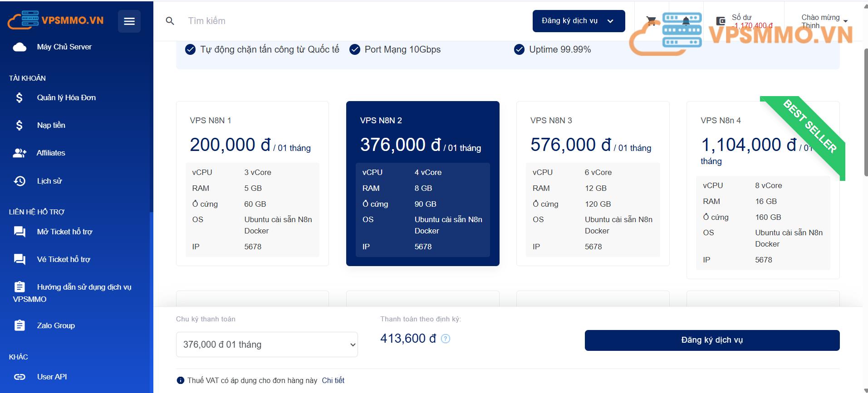Open Máy Chủ Server menu item
868x393 pixels.
(64, 47)
